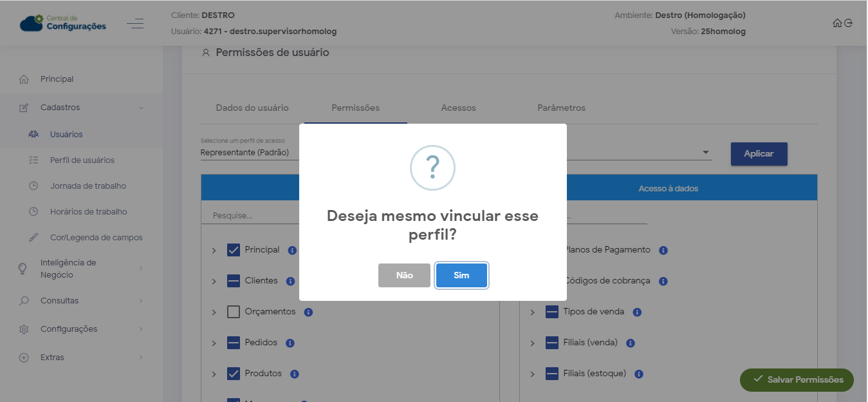Click the Cor/Legenda de campos pencil icon

[34, 237]
